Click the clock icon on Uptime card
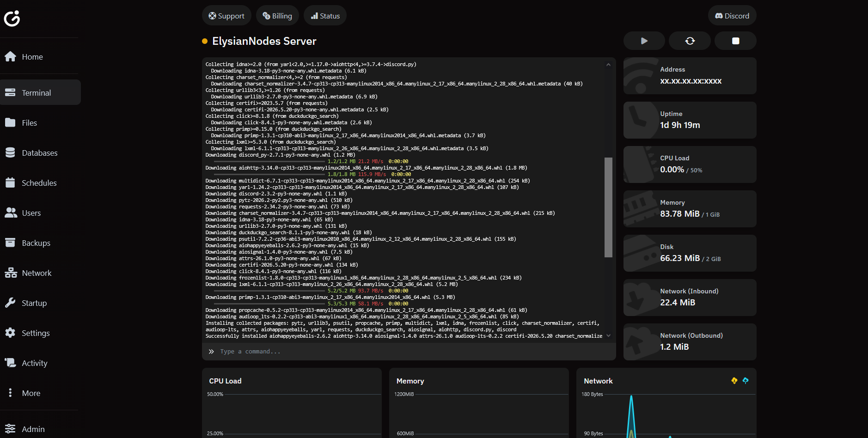 (x=641, y=120)
